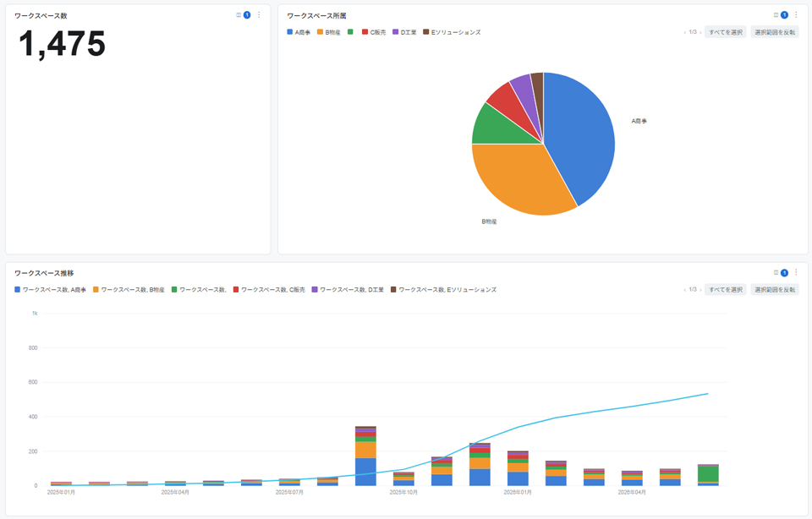The image size is (812, 519).
Task: Open the ワークスペース数 widget three-dot menu
Action: pyautogui.click(x=259, y=15)
